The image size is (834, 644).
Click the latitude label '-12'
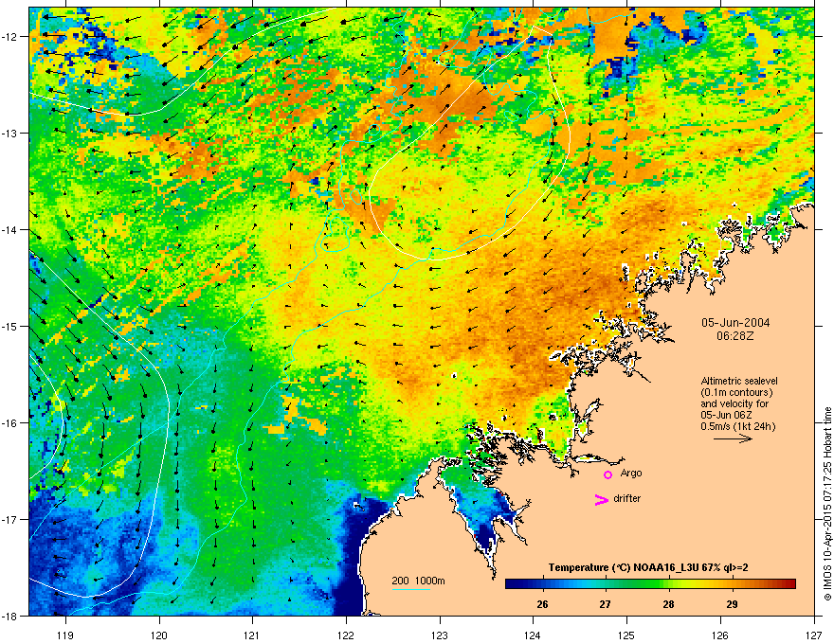coord(10,37)
